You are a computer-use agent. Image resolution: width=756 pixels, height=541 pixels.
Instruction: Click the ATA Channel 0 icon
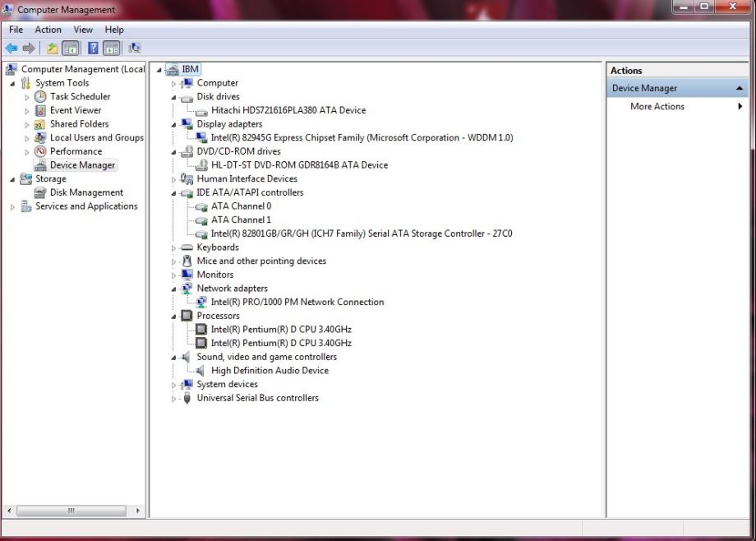201,206
